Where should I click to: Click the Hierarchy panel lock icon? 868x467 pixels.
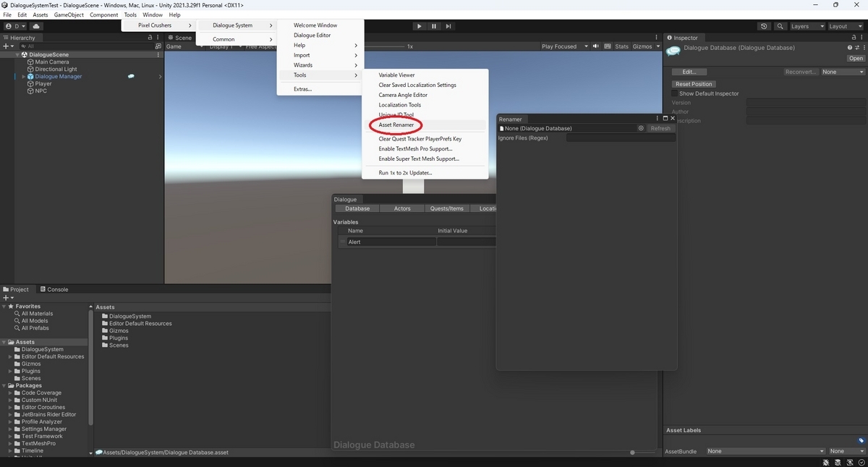(151, 38)
